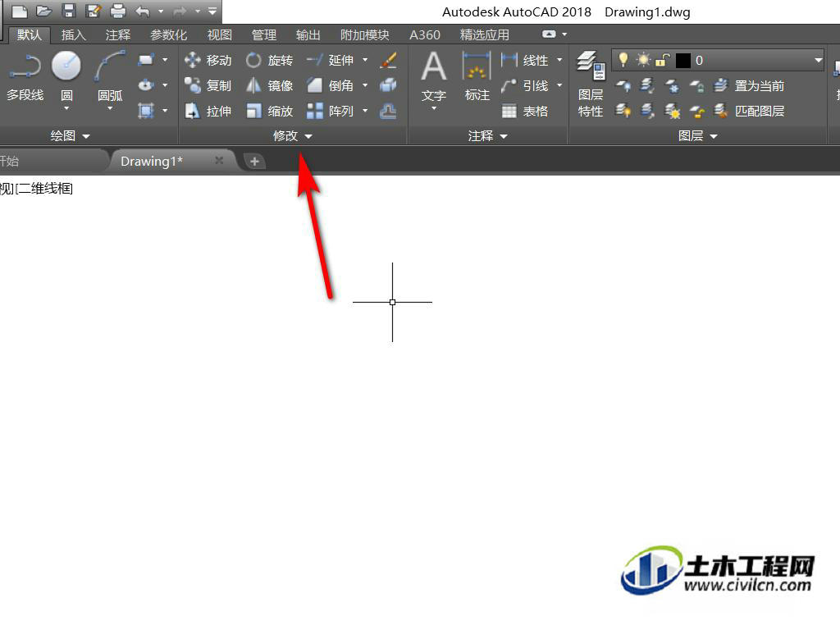Click the black layer color swatch
Image resolution: width=840 pixels, height=630 pixels.
[683, 61]
